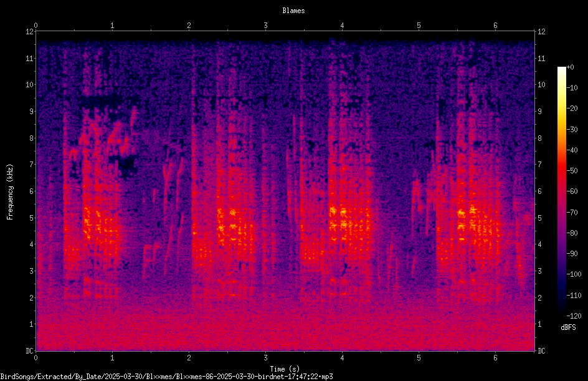Click the "5" label on the right frequency axis
Screen dimensions: 588x381
539,218
